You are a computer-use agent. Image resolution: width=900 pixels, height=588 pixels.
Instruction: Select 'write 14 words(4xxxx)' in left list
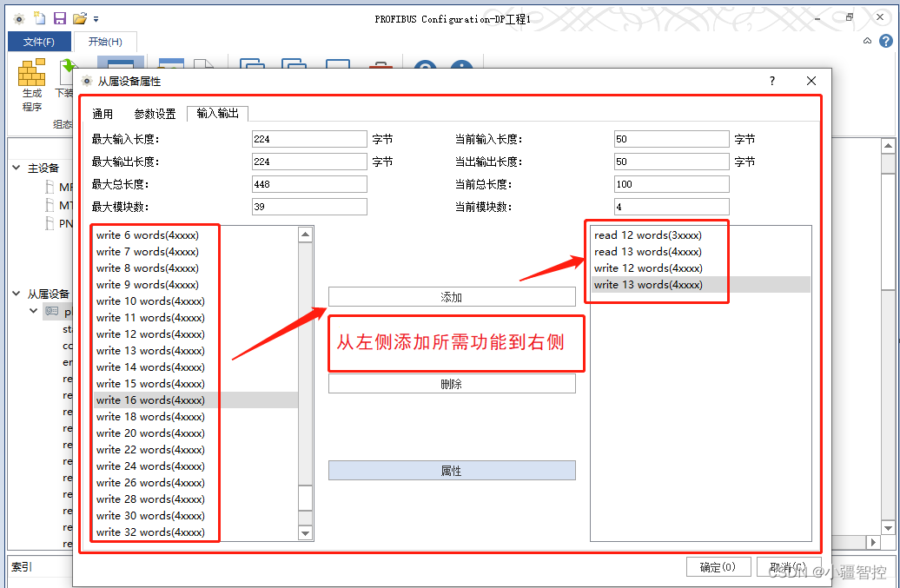(195, 367)
